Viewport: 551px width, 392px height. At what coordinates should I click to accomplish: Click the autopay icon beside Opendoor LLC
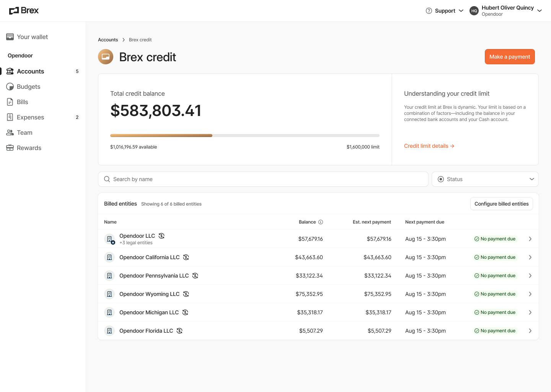pos(161,236)
